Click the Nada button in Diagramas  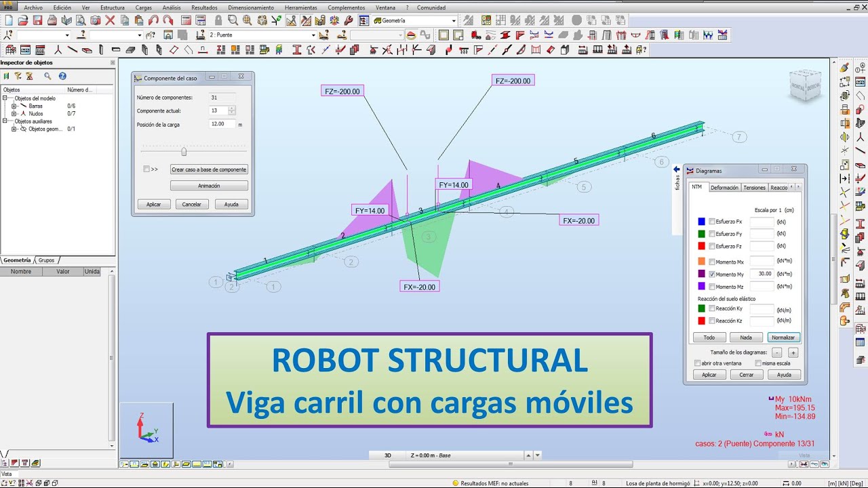(x=746, y=338)
